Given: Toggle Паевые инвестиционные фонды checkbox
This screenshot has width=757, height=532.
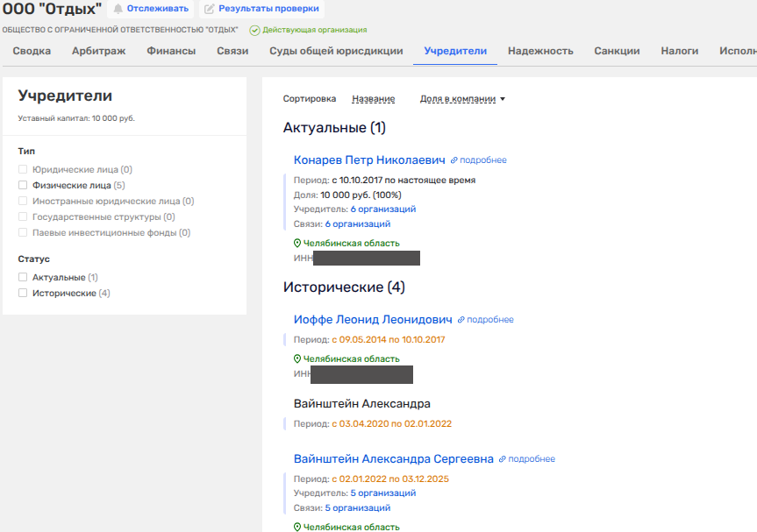Looking at the screenshot, I should [x=23, y=232].
